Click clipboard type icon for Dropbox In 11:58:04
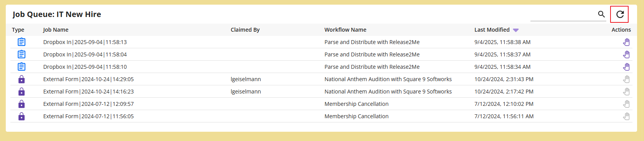This screenshot has width=644, height=141. coord(22,54)
